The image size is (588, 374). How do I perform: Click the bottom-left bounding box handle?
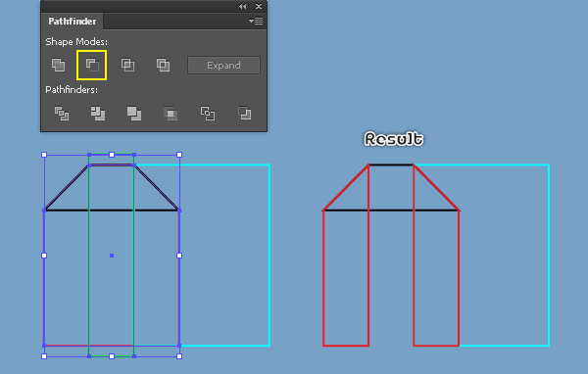(x=44, y=356)
